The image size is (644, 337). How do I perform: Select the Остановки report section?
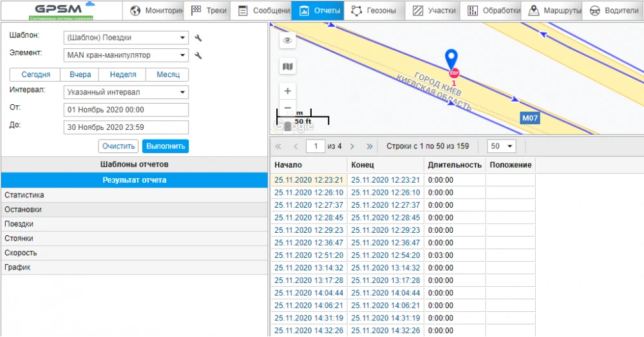pos(133,210)
